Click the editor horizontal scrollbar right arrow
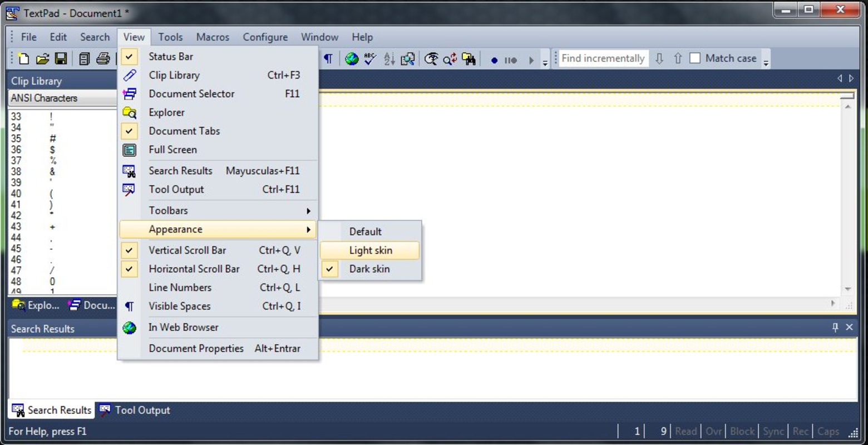The image size is (868, 445). (x=833, y=303)
